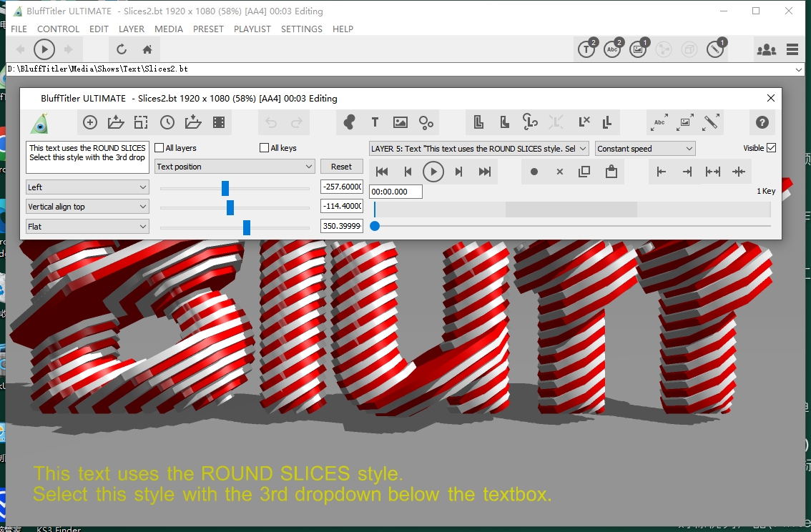Open the hamburger menu icon
This screenshot has width=811, height=532.
coord(792,49)
